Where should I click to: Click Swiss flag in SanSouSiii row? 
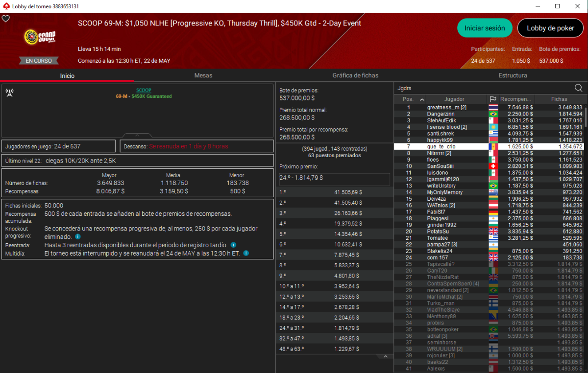pyautogui.click(x=493, y=166)
